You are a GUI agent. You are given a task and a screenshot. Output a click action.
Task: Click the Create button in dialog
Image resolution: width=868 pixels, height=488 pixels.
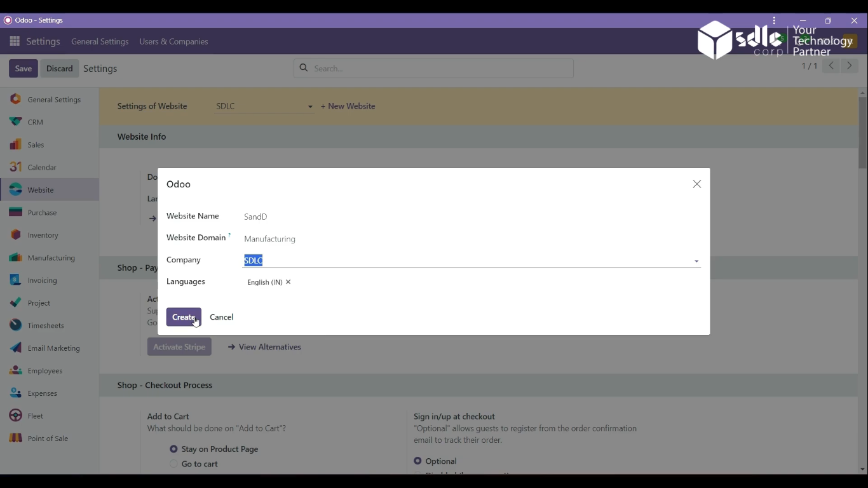(x=184, y=317)
